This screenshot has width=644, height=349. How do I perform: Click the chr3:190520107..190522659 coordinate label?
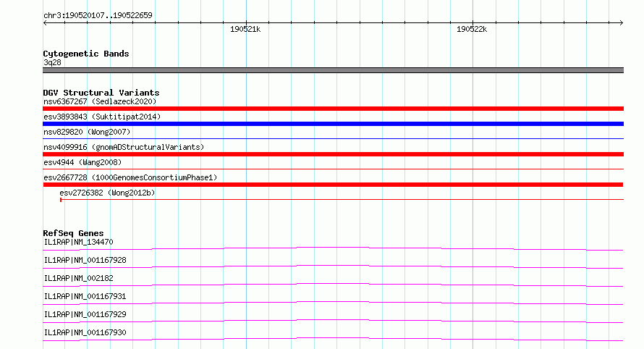98,15
